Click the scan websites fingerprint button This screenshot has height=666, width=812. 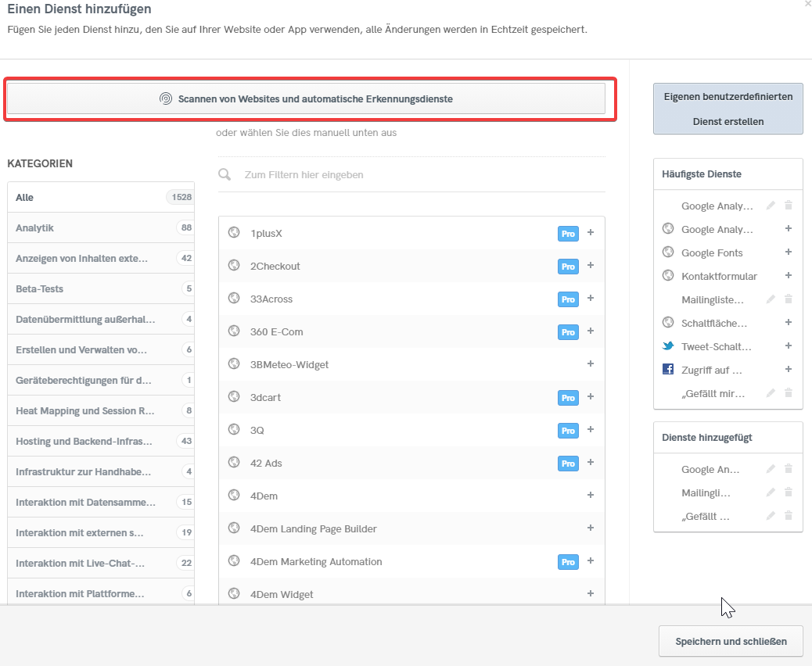(306, 99)
